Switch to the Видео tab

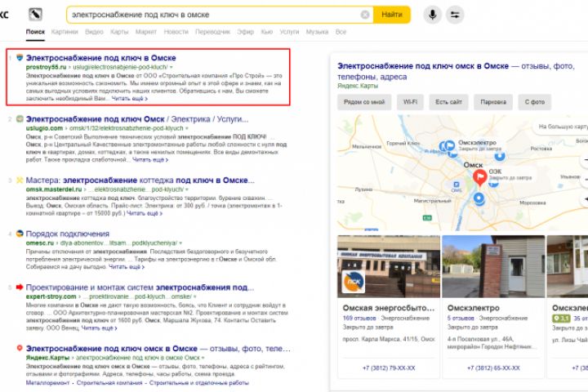pos(94,32)
